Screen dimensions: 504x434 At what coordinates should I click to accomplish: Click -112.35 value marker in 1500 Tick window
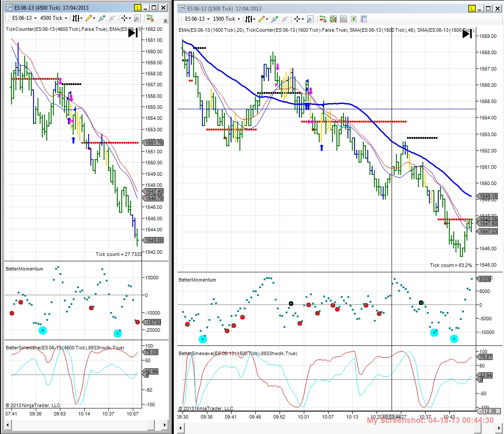[x=489, y=411]
